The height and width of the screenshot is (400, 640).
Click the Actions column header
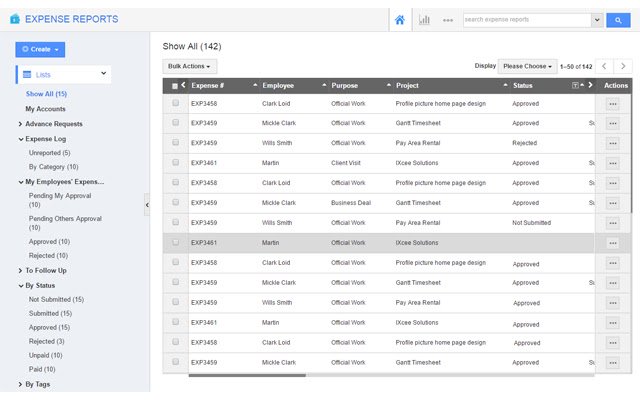coord(616,85)
